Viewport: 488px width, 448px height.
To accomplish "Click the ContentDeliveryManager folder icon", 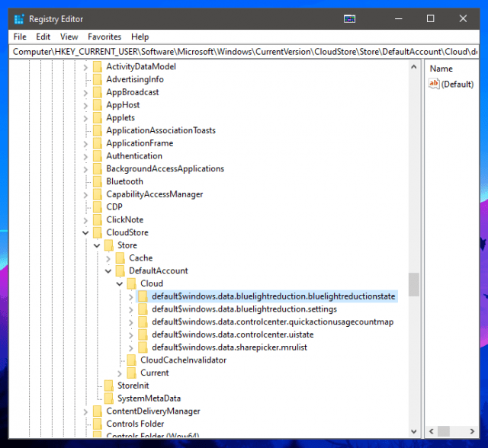I will point(98,411).
